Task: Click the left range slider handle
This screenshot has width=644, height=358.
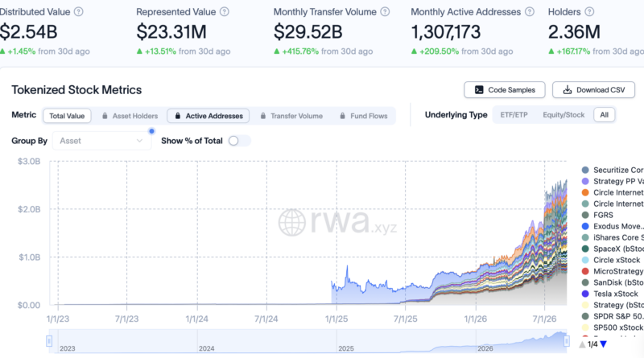Action: (49, 341)
